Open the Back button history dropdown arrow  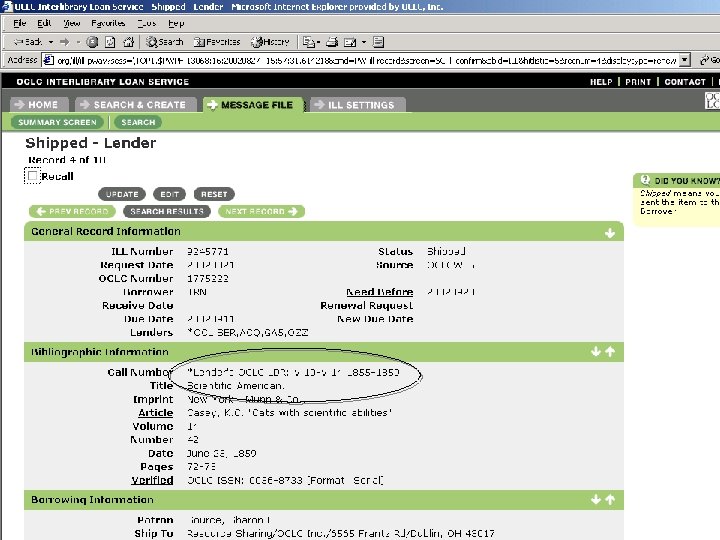[51, 42]
